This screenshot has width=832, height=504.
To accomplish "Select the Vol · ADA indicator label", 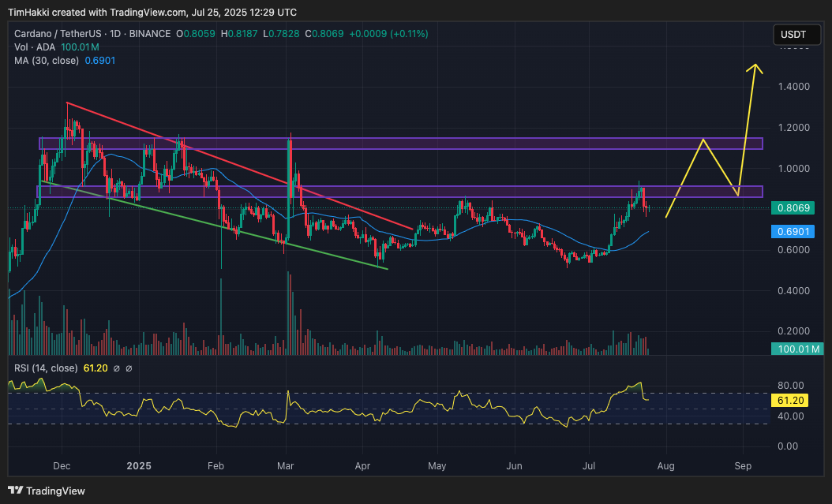I will [36, 47].
